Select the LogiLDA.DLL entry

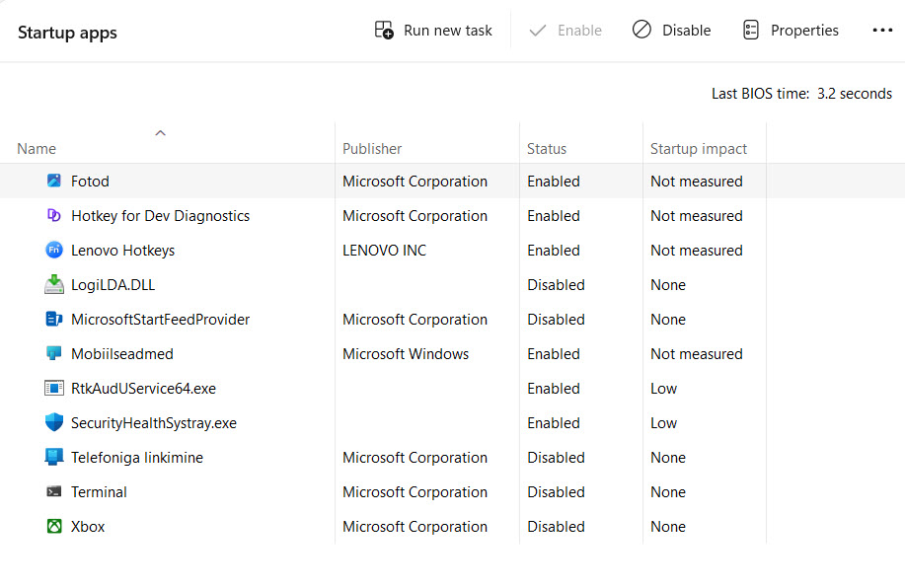click(x=113, y=285)
